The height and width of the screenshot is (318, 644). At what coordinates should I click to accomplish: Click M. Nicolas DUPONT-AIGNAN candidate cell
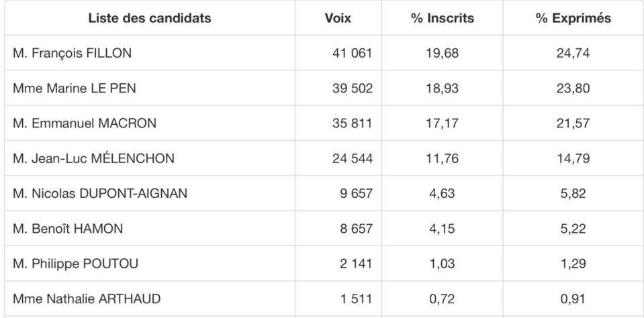click(x=100, y=194)
